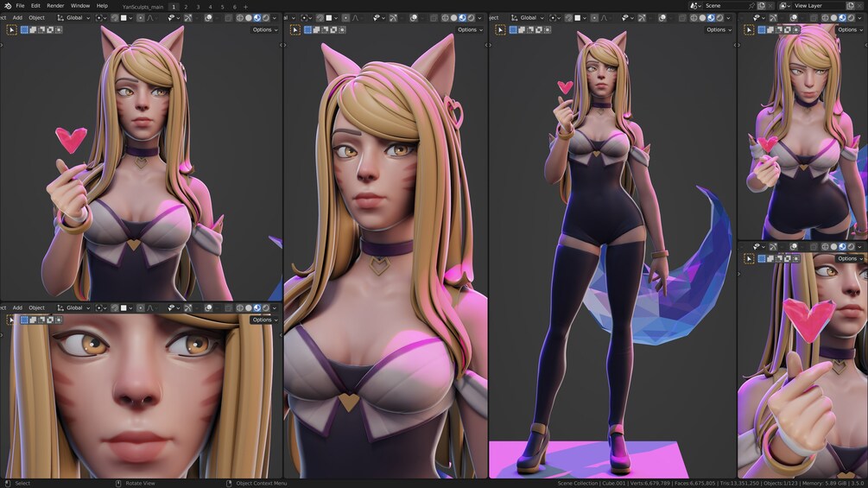Open the Help menu
Screen dimensions: 868x488
pos(103,5)
